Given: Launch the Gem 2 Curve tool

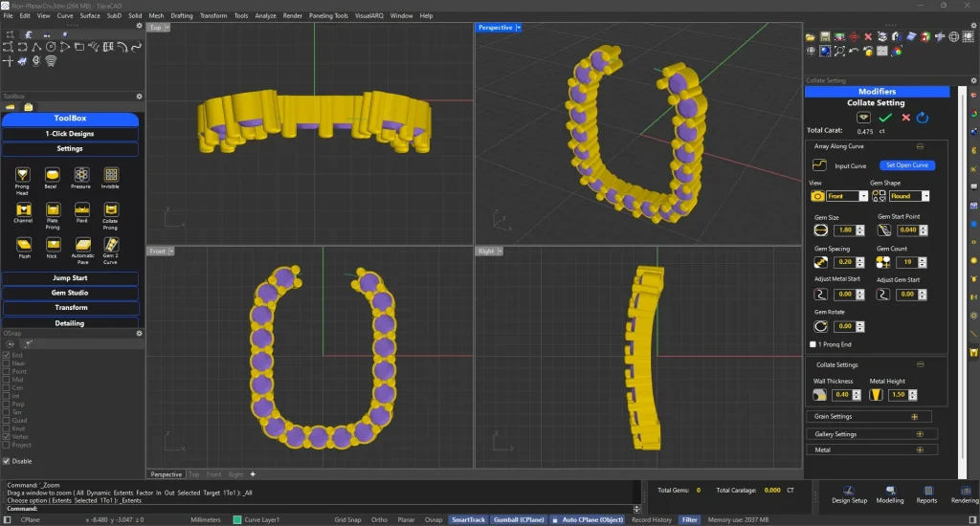Looking at the screenshot, I should point(111,245).
